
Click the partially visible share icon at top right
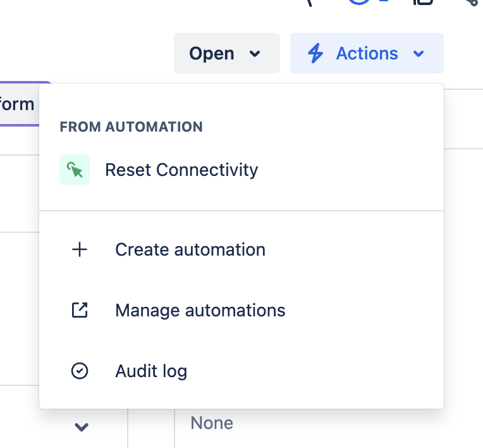[x=470, y=3]
